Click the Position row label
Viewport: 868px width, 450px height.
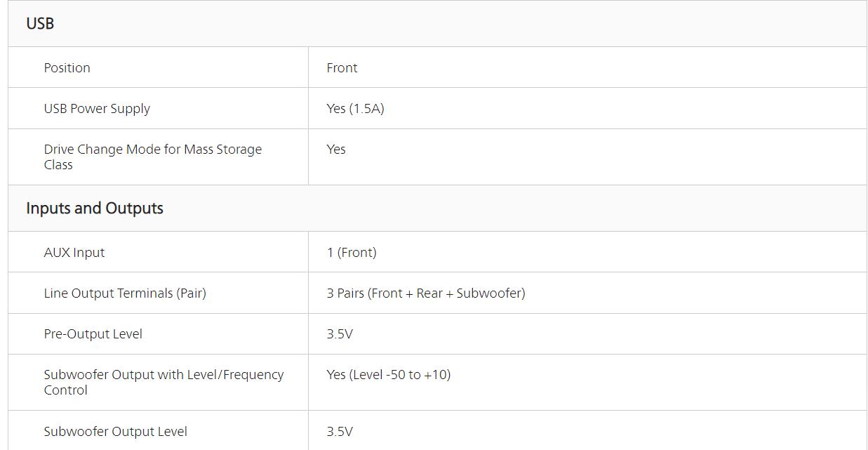pos(67,68)
